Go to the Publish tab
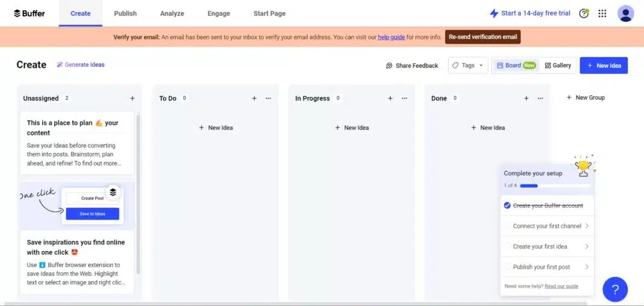Screen dimensions: 644x306 (125, 13)
